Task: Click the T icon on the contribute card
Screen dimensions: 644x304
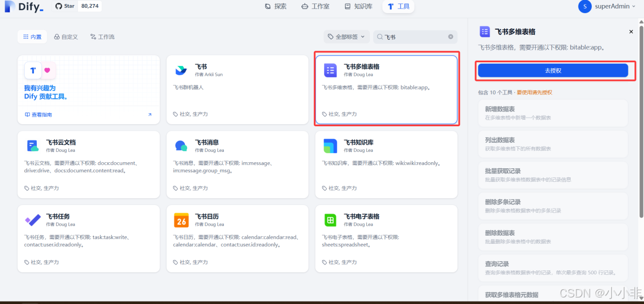Action: (33, 70)
